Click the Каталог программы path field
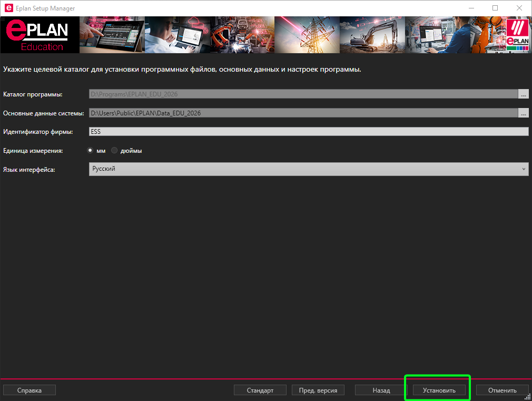The height and width of the screenshot is (401, 532). click(303, 94)
